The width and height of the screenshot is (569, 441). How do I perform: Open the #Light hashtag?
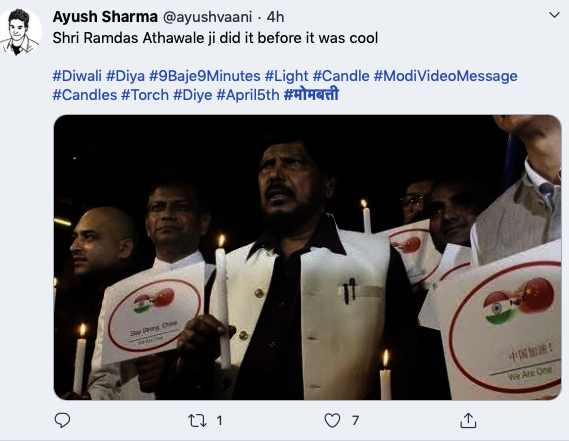tap(286, 76)
